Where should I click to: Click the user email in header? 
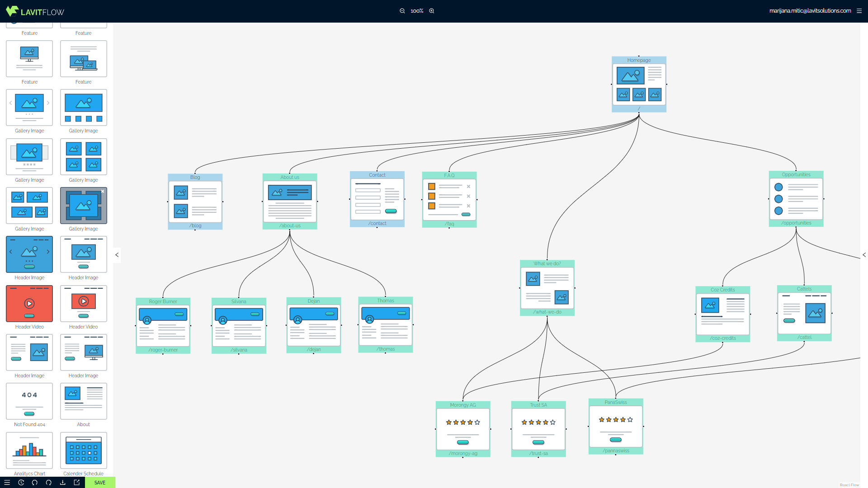[810, 11]
